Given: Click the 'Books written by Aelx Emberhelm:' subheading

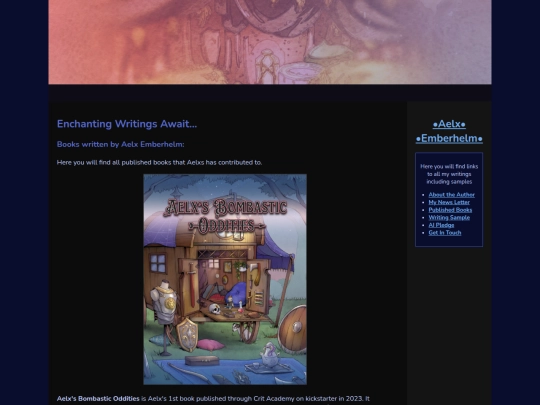Looking at the screenshot, I should (121, 144).
